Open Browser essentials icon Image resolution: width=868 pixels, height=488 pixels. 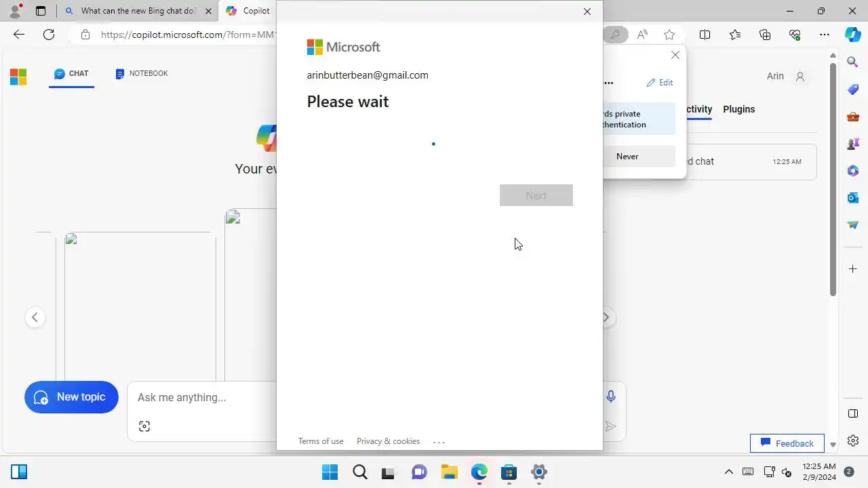click(795, 35)
